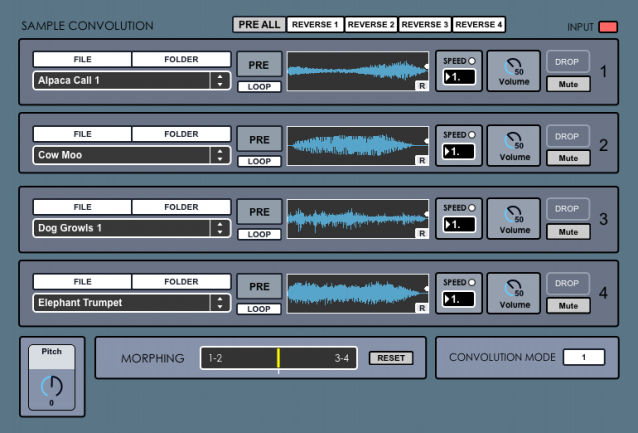The width and height of the screenshot is (638, 433).
Task: Enable LOOP for Alpaca Call 1
Action: click(259, 87)
